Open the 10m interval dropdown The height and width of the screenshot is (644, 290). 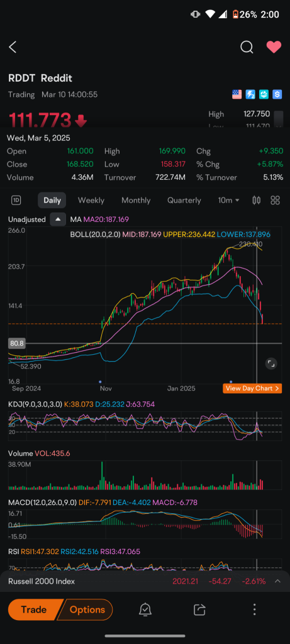(x=229, y=201)
